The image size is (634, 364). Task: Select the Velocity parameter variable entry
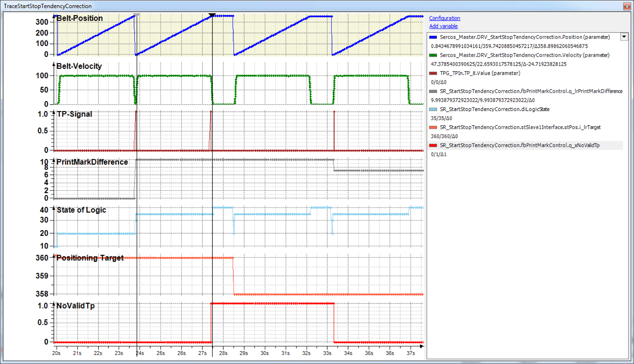coord(524,55)
